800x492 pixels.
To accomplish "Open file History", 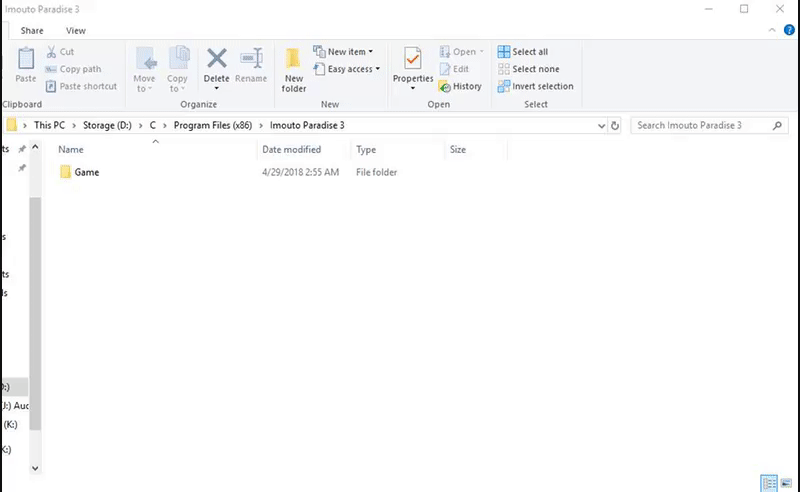I will pyautogui.click(x=460, y=86).
